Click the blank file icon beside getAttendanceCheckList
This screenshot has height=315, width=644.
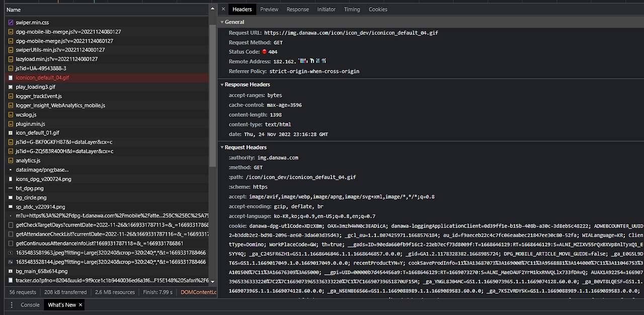(x=11, y=234)
